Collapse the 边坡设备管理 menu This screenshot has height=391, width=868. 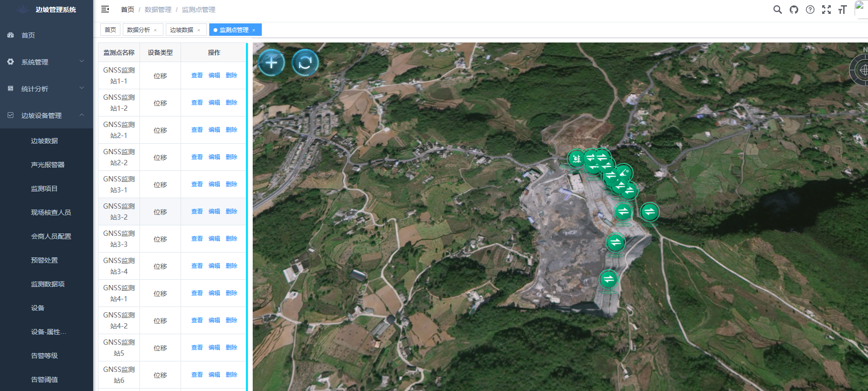[x=46, y=116]
